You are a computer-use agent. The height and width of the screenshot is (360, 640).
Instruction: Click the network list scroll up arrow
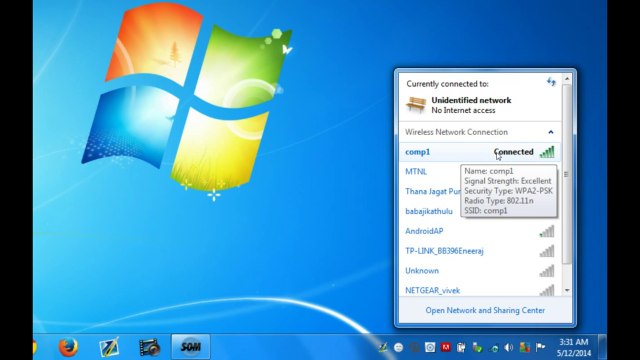click(567, 78)
